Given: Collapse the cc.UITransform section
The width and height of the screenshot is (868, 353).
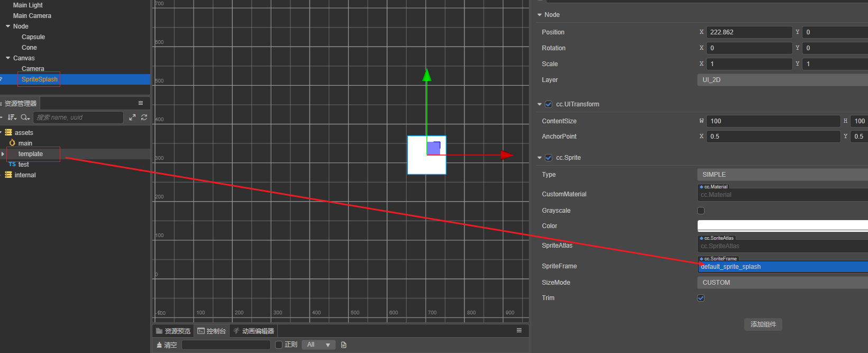Looking at the screenshot, I should (540, 104).
